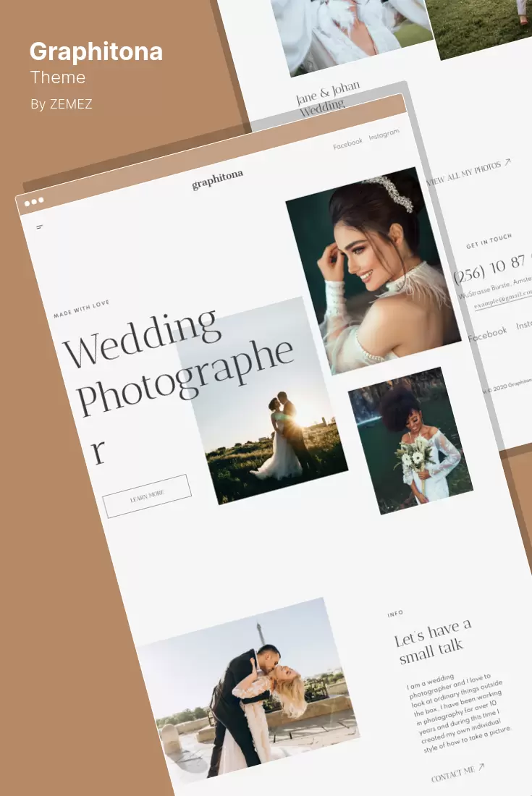Click the Jane & Johan Wedding title
Image resolution: width=532 pixels, height=796 pixels.
click(327, 98)
